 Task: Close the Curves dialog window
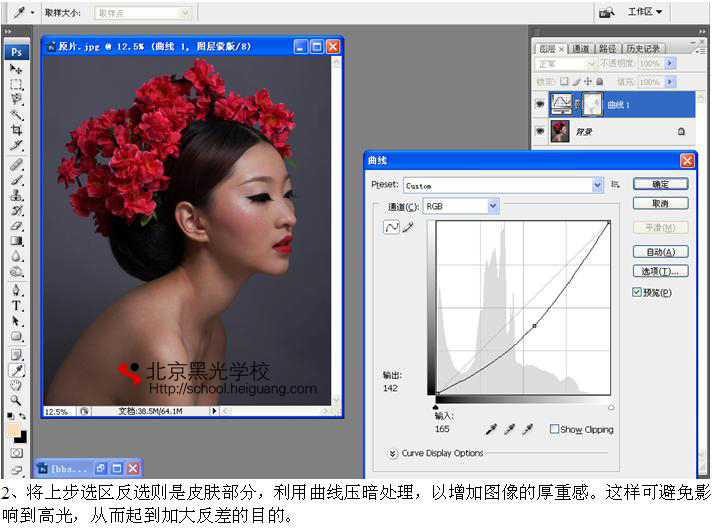click(x=687, y=160)
